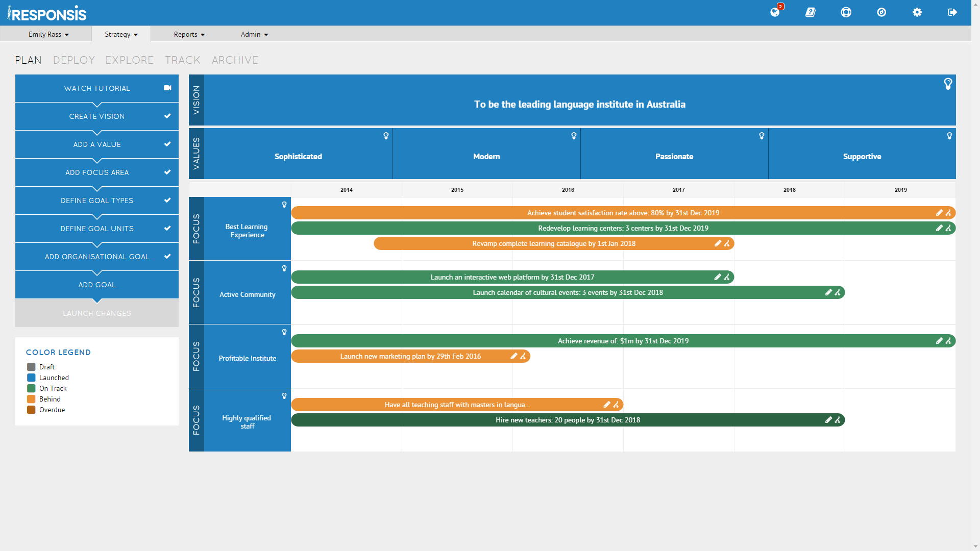Edit the student satisfaction goal via pencil icon

pyautogui.click(x=939, y=213)
